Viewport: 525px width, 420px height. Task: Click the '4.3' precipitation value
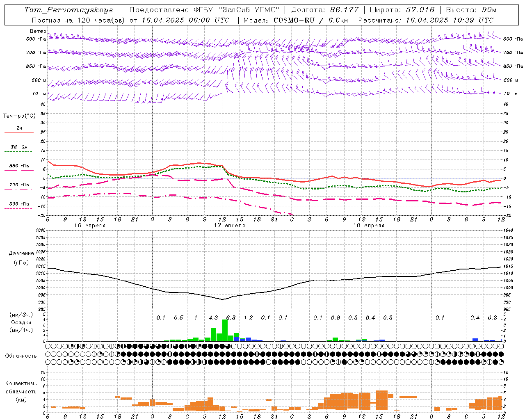point(213,318)
